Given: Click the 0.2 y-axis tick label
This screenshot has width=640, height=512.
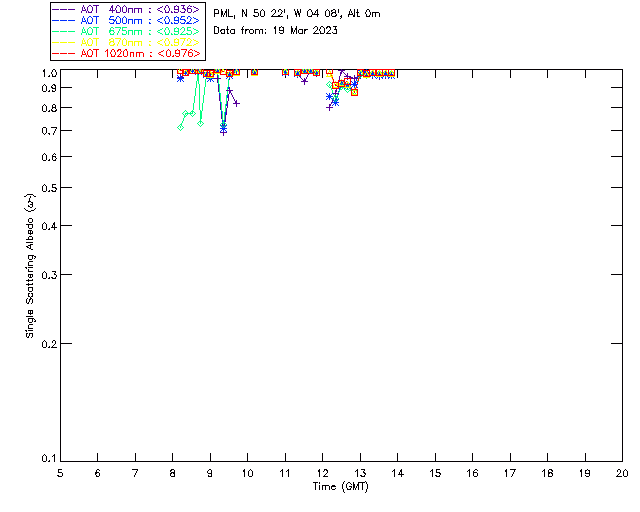Looking at the screenshot, I should coord(49,344).
